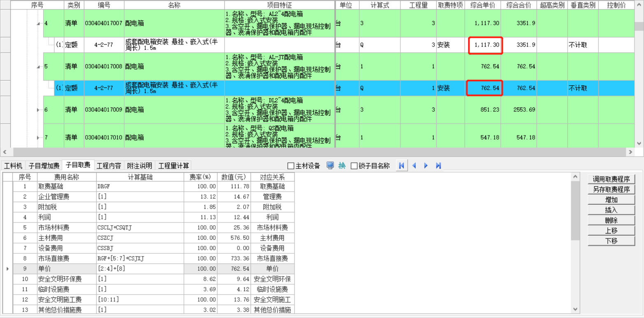Go to previous item arrow
644x318 pixels.
pos(414,166)
